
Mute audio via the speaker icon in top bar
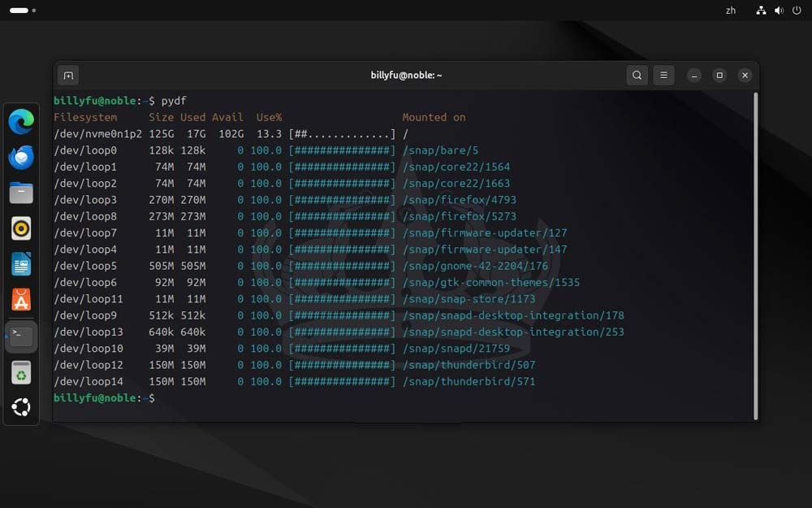tap(779, 11)
